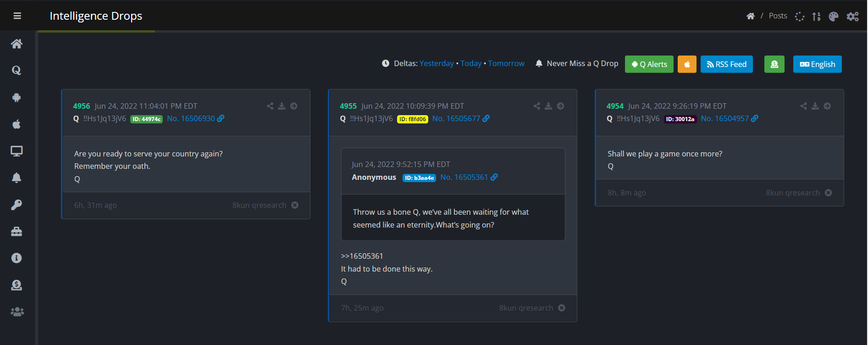Click the post number 4955
The height and width of the screenshot is (345, 868).
tap(348, 106)
